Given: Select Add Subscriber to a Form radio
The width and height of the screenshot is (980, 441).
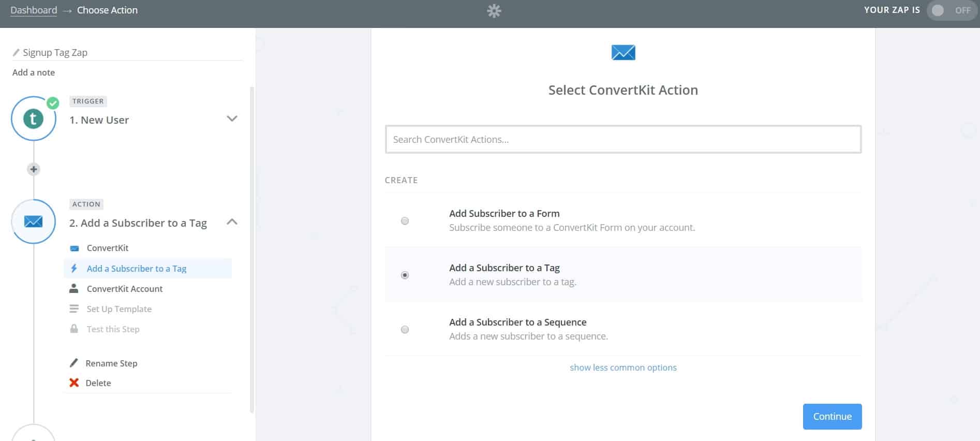Looking at the screenshot, I should tap(405, 221).
